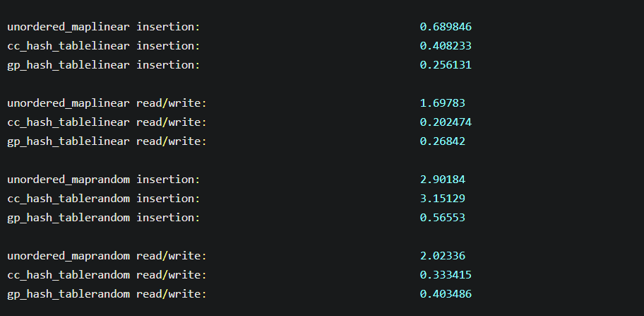
Task: Click the unordered_maplinear insertion label
Action: pos(104,27)
